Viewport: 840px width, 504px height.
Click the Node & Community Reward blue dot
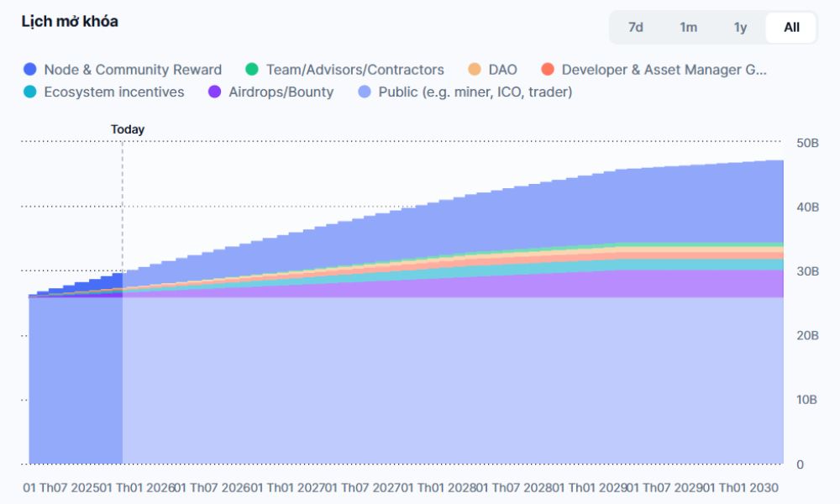tap(31, 70)
